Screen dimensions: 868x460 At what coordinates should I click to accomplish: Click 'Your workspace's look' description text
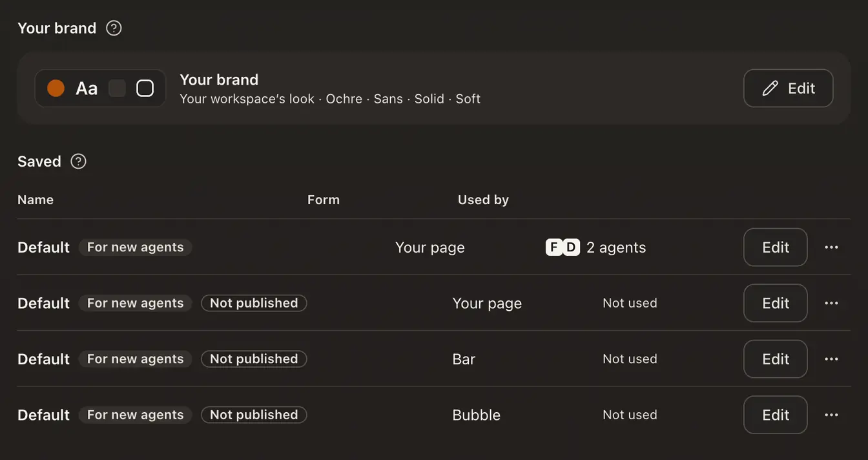coord(247,99)
